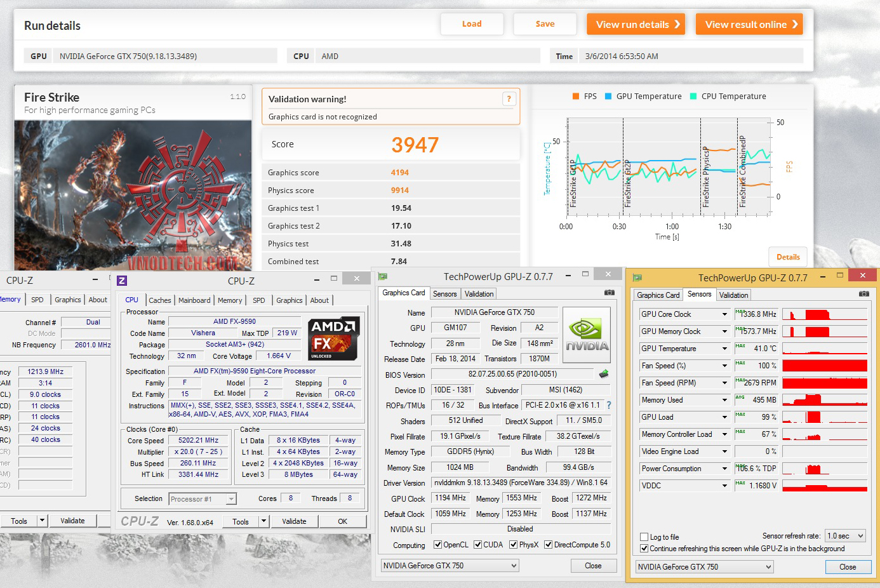Open the VDDC sensor dropdown
Viewport: 880px width, 588px height.
(x=724, y=486)
